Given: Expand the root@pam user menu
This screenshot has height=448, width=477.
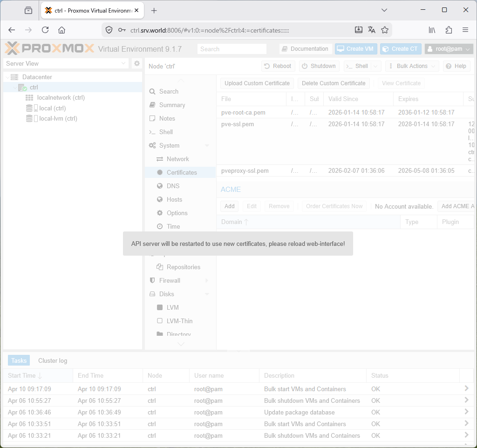Looking at the screenshot, I should click(449, 49).
